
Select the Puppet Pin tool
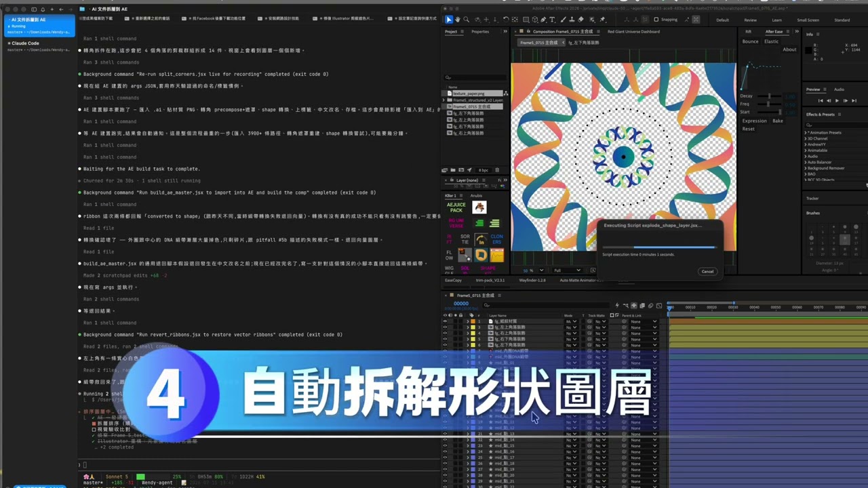coord(602,20)
